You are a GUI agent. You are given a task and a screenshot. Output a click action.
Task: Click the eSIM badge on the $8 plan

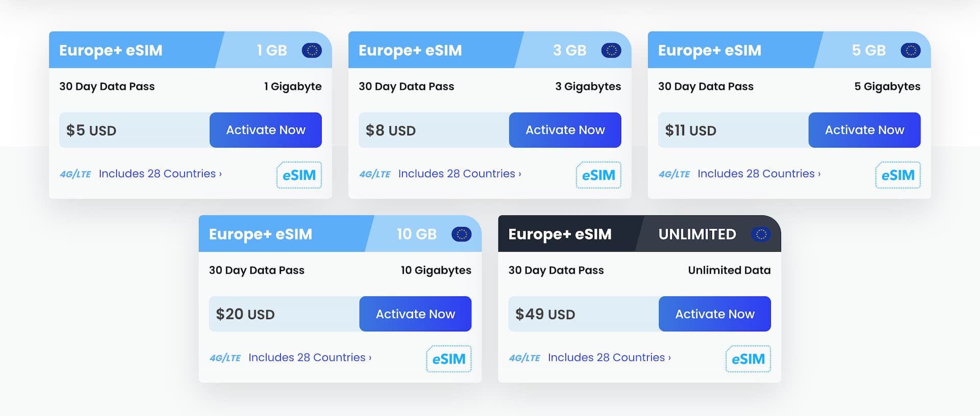(x=599, y=175)
